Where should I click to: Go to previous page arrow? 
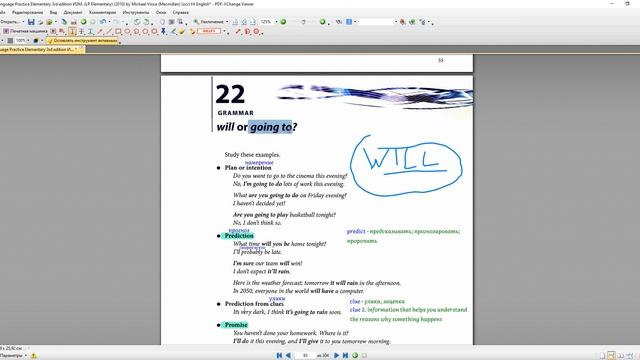click(288, 356)
